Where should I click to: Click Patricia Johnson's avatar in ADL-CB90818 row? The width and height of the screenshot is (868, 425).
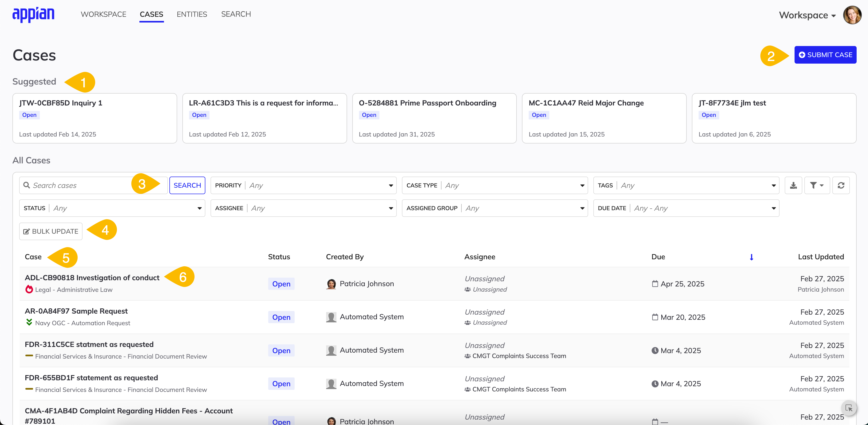click(331, 284)
